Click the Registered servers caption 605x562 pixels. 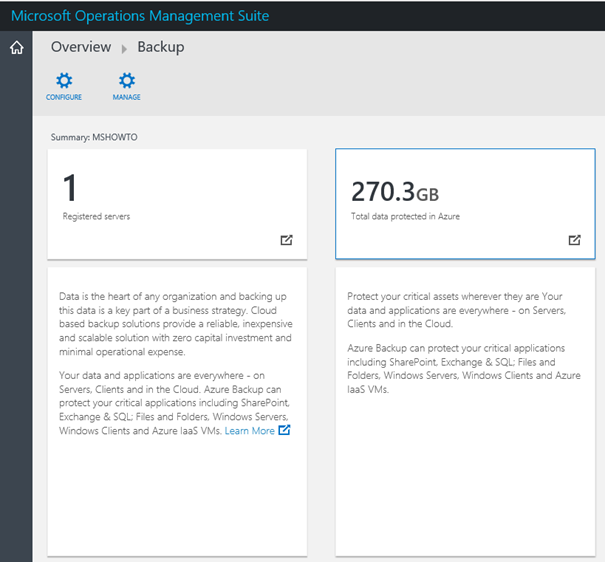(x=96, y=216)
